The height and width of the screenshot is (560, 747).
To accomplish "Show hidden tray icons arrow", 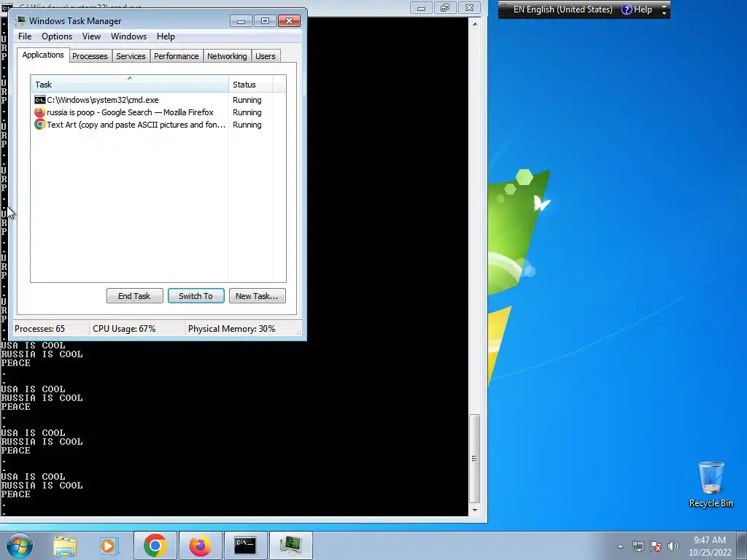I will 620,546.
